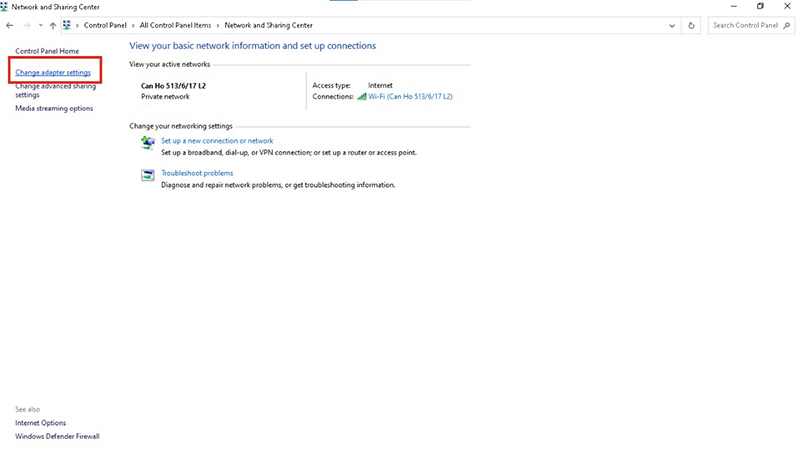The width and height of the screenshot is (800, 450).
Task: Open the recent locations dropdown arrow
Action: 40,25
